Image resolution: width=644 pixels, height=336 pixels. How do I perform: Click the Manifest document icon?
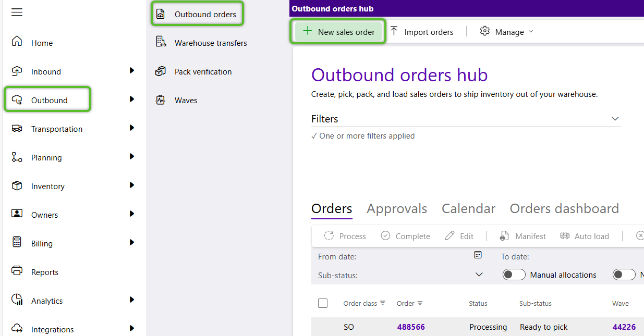click(504, 235)
